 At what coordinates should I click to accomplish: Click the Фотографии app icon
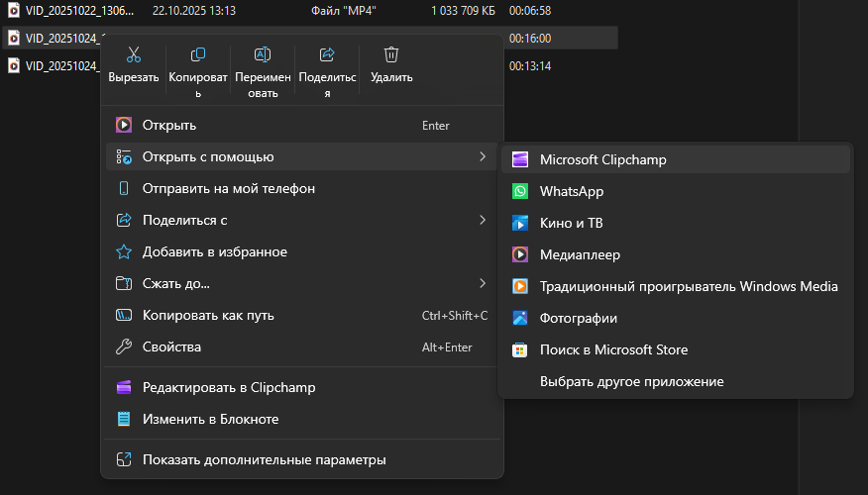tap(520, 318)
